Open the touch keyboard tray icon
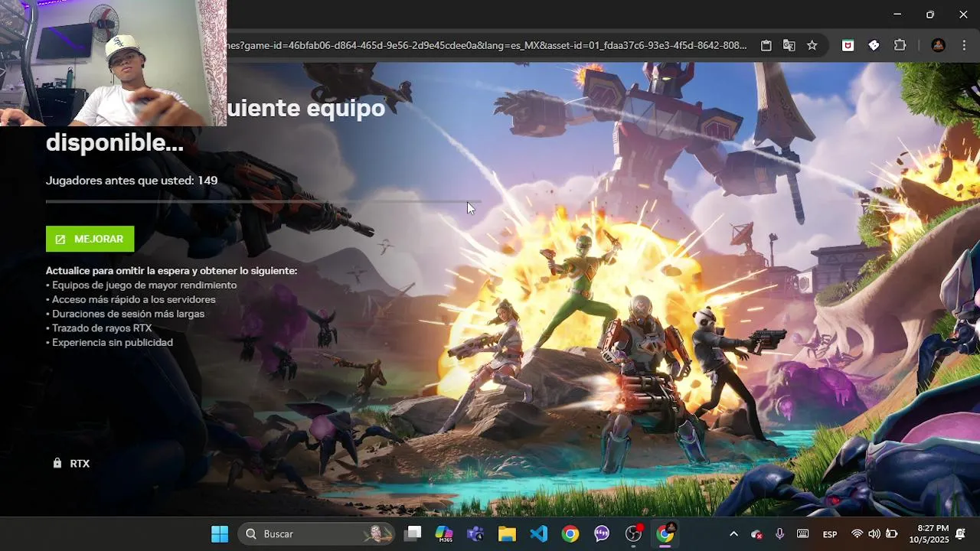 point(803,534)
